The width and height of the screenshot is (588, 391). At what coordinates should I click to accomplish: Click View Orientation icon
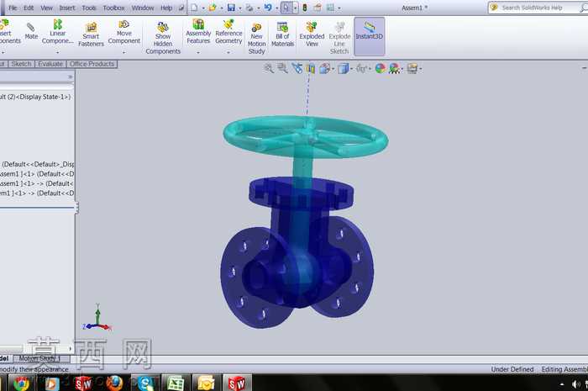tap(325, 68)
